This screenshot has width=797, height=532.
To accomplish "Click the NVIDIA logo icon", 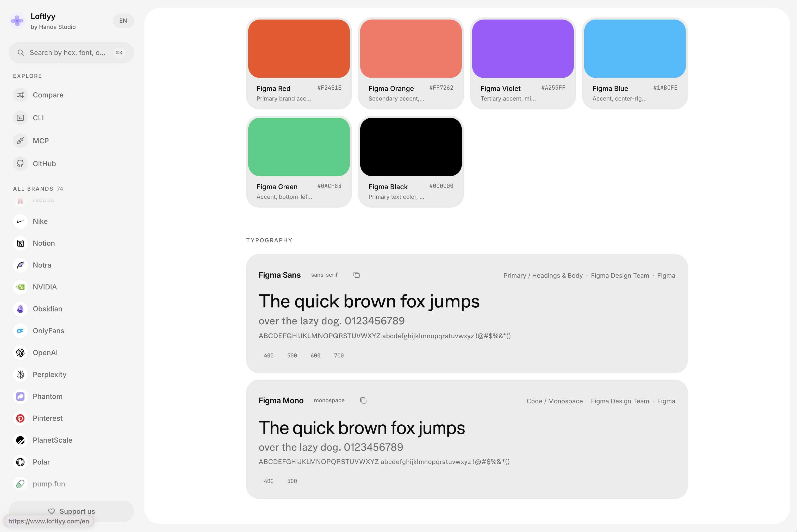I will pos(20,287).
